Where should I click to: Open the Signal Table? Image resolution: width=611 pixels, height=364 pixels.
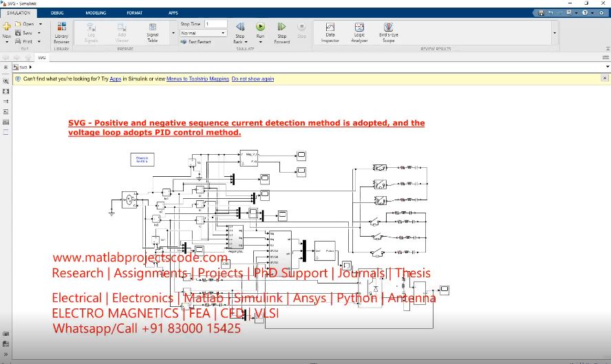pyautogui.click(x=152, y=32)
